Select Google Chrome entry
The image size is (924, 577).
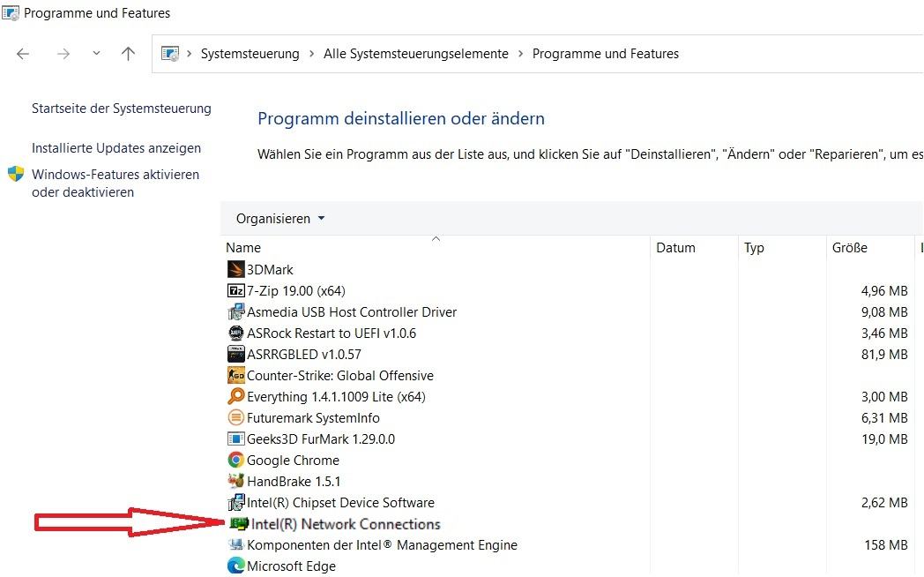(293, 461)
